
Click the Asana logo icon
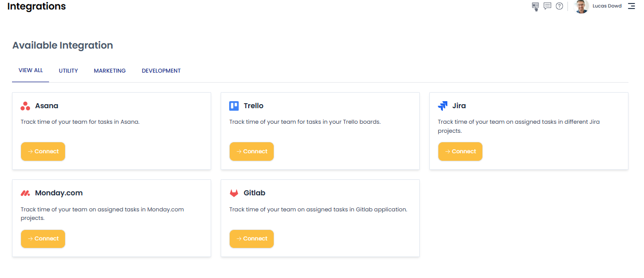point(26,106)
